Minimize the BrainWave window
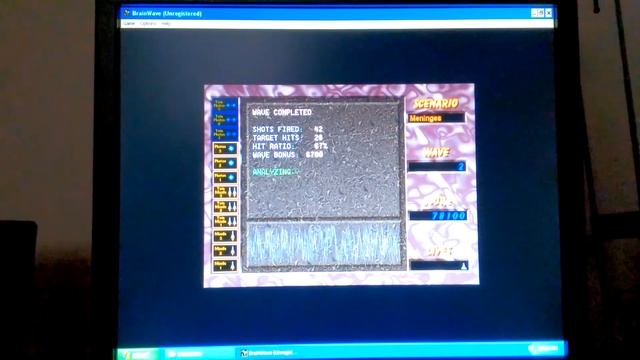 (x=534, y=13)
